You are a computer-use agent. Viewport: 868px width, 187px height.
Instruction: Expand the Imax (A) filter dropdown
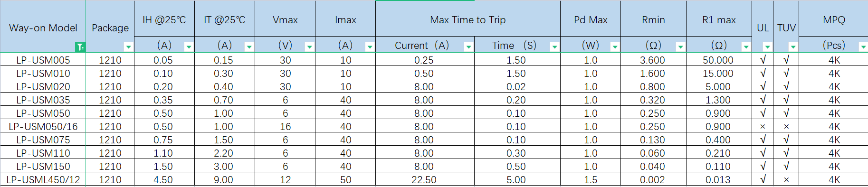[x=370, y=47]
